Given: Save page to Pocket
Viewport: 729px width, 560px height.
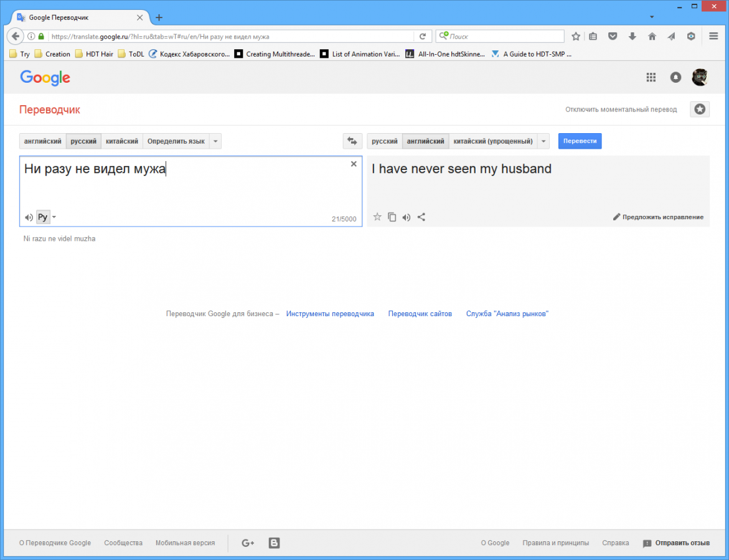Looking at the screenshot, I should (x=613, y=36).
